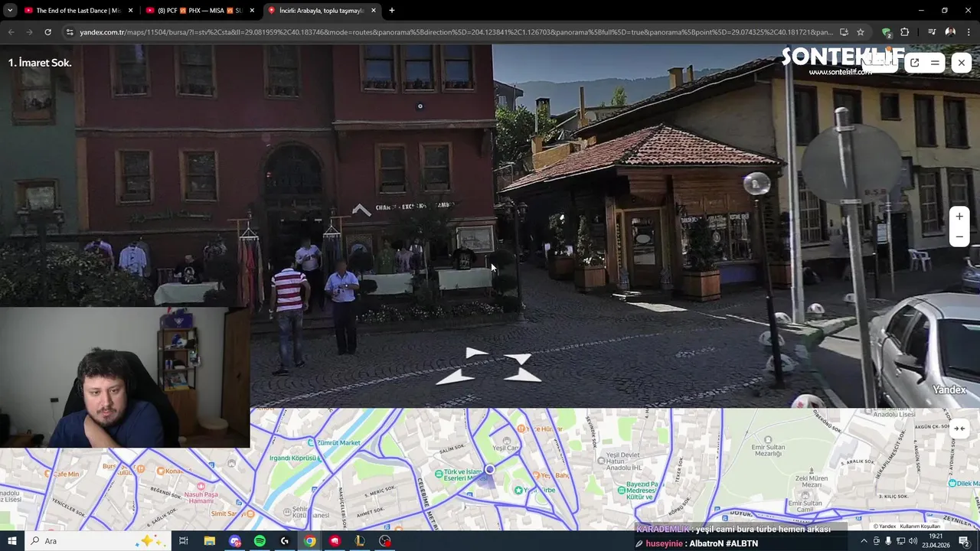
Task: Click the yandex.com.tr address bar URL
Action: (x=456, y=32)
